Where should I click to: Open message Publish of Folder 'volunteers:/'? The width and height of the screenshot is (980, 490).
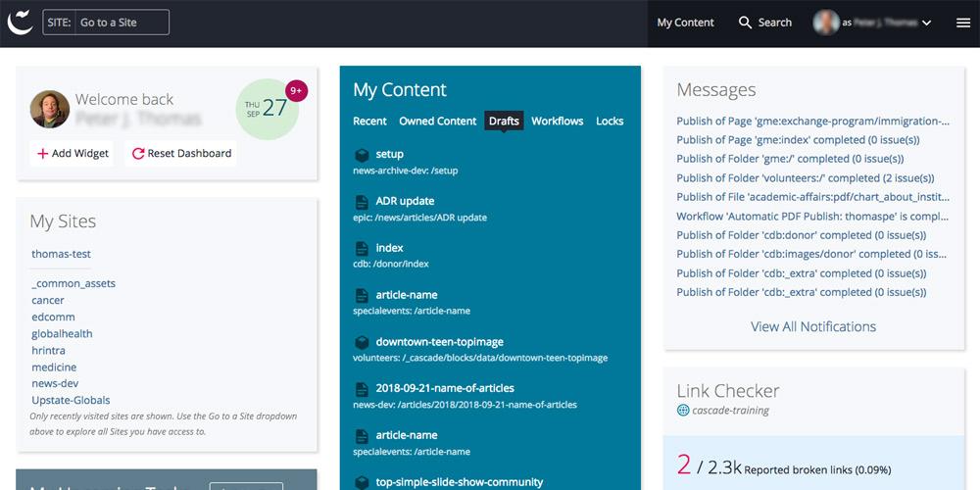coord(806,178)
